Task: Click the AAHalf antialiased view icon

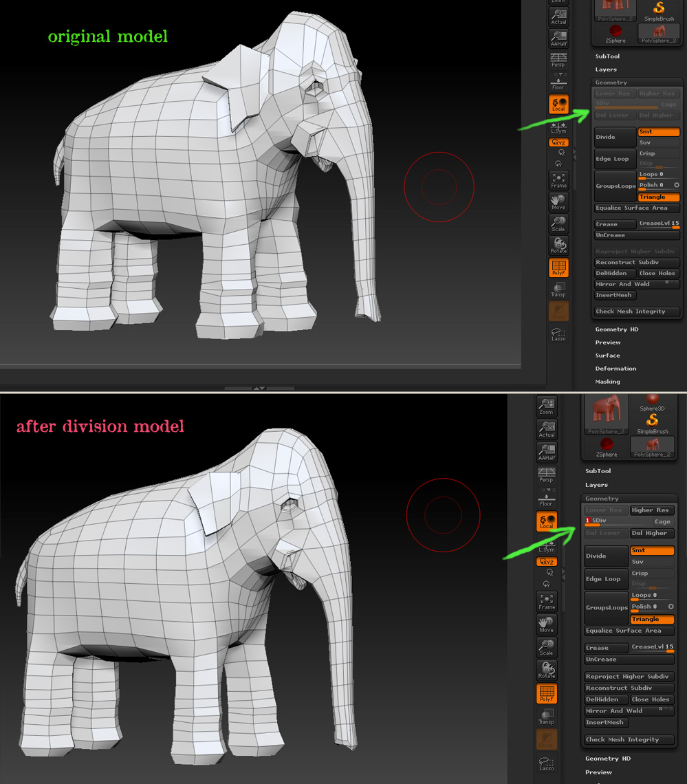Action: coord(558,39)
